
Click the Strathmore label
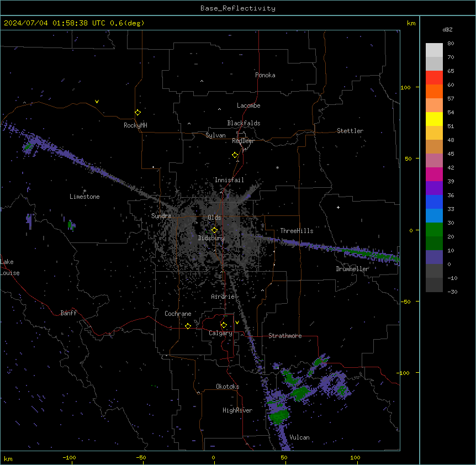[285, 336]
